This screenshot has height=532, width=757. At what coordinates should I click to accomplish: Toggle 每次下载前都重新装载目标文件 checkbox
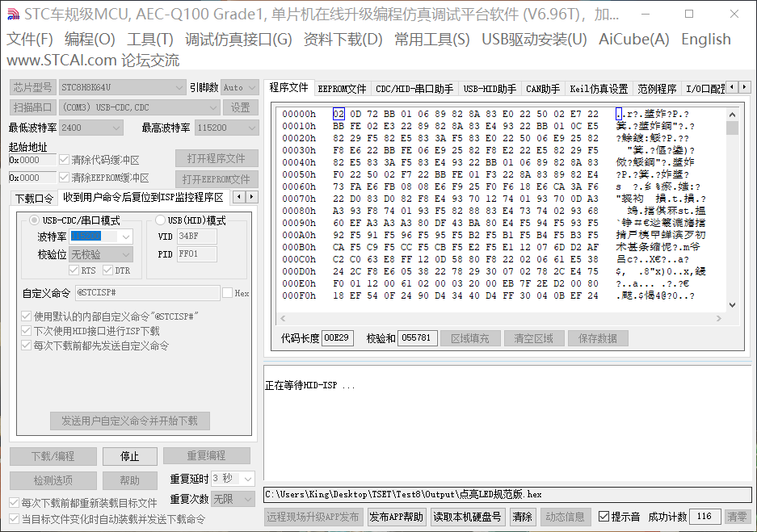coord(15,503)
